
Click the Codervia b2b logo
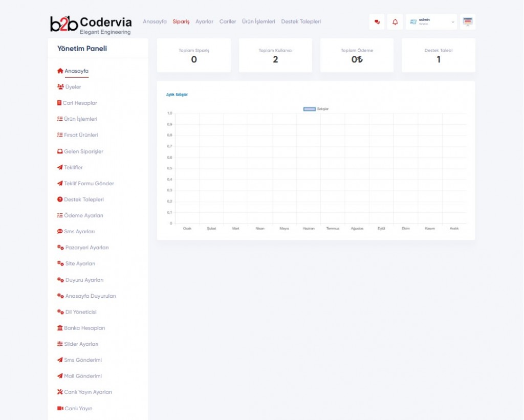point(91,24)
